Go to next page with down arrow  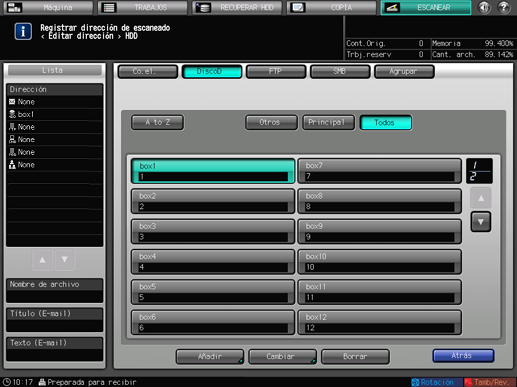[481, 222]
